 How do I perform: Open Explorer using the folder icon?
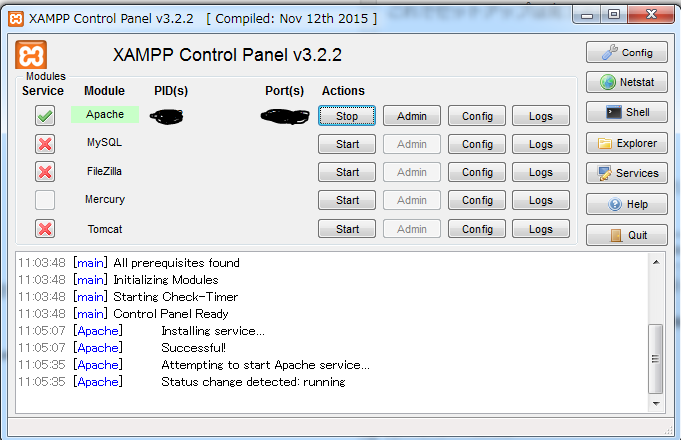[x=626, y=143]
